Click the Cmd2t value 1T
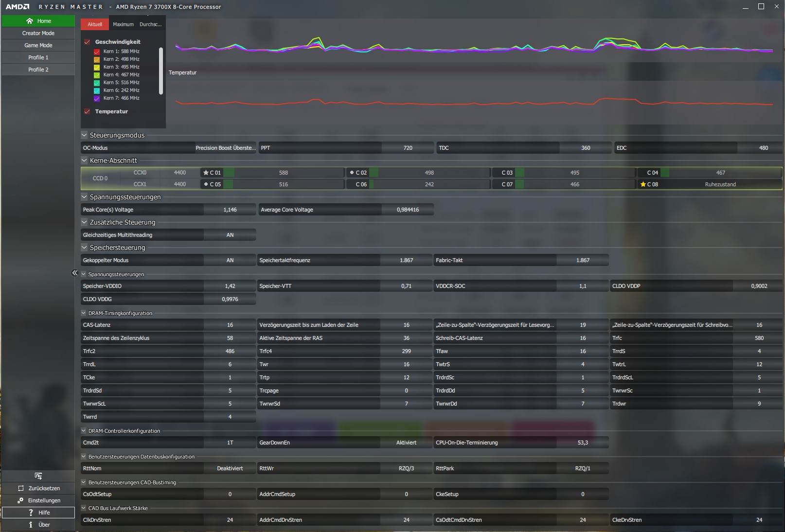 pyautogui.click(x=230, y=443)
